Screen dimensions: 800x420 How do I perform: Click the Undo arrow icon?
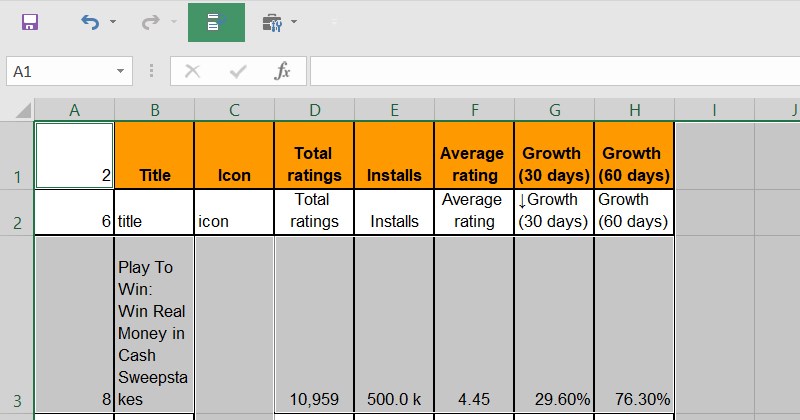point(90,22)
